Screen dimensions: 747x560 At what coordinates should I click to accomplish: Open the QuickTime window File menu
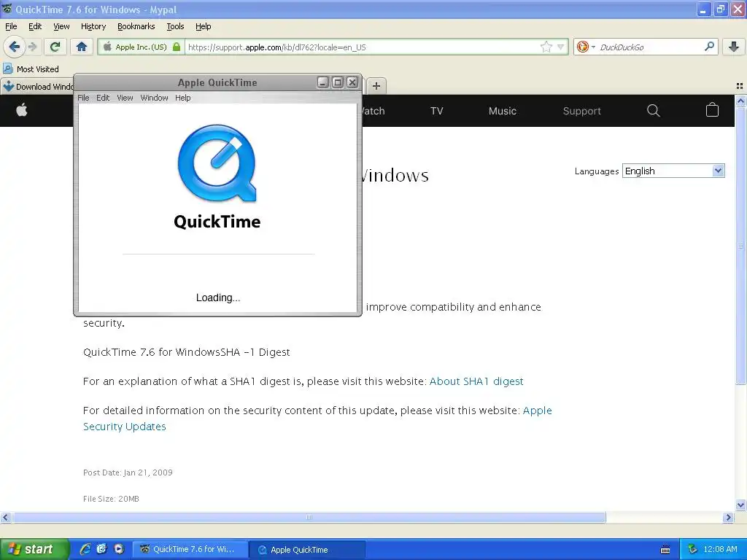[x=83, y=98]
